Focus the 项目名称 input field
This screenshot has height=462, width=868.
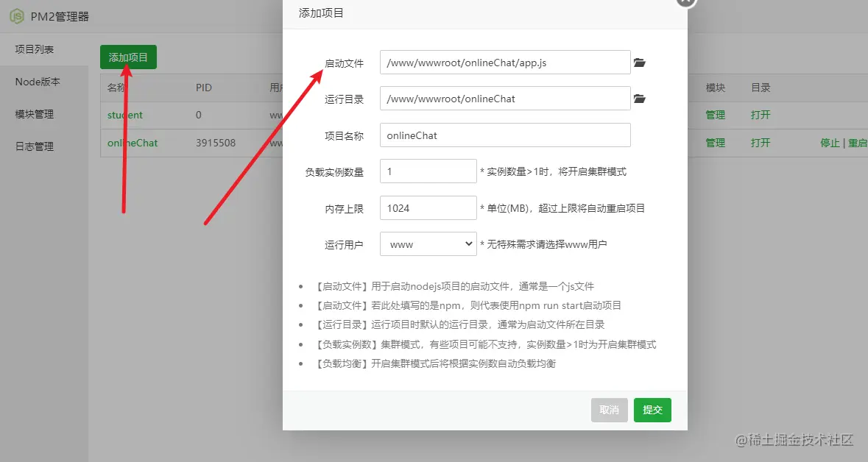(505, 135)
